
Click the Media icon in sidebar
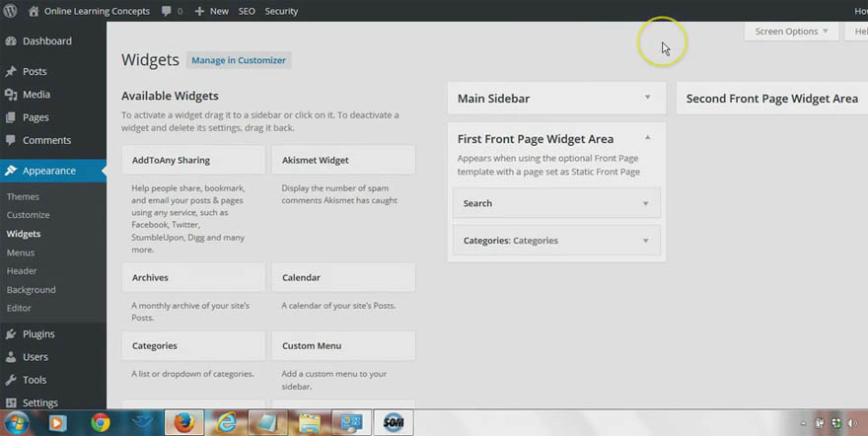tap(11, 95)
